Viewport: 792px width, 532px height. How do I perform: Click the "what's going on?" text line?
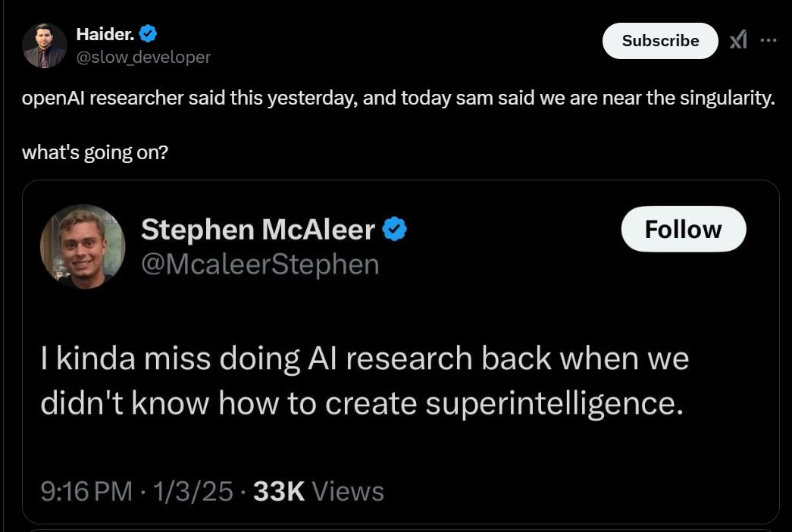(x=95, y=152)
